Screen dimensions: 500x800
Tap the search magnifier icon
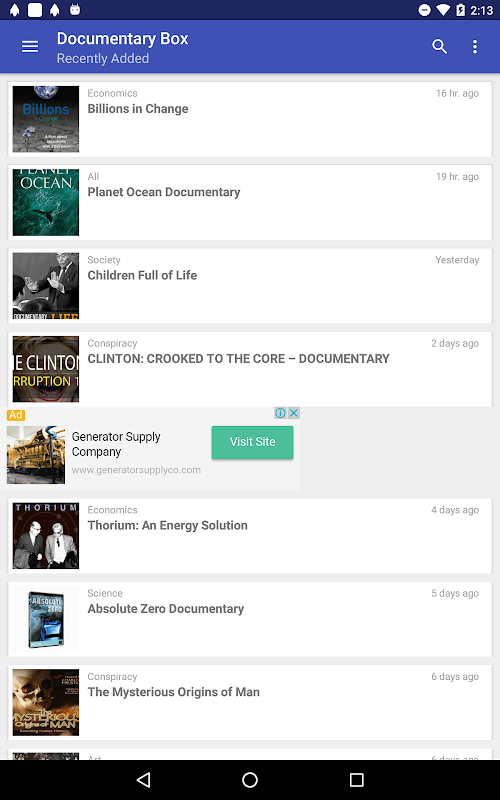[x=439, y=46]
